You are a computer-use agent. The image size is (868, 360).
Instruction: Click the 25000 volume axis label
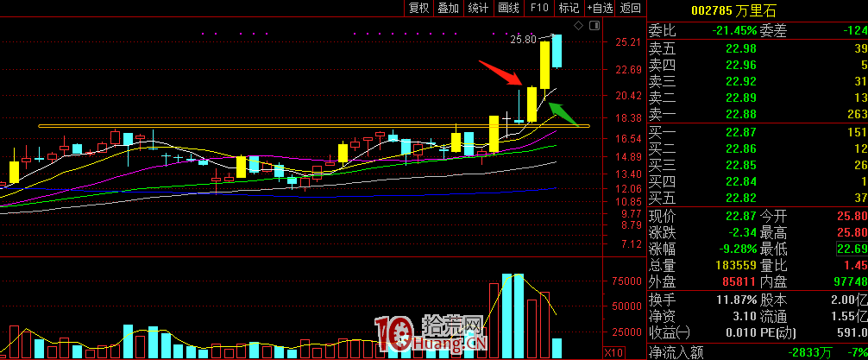point(627,332)
